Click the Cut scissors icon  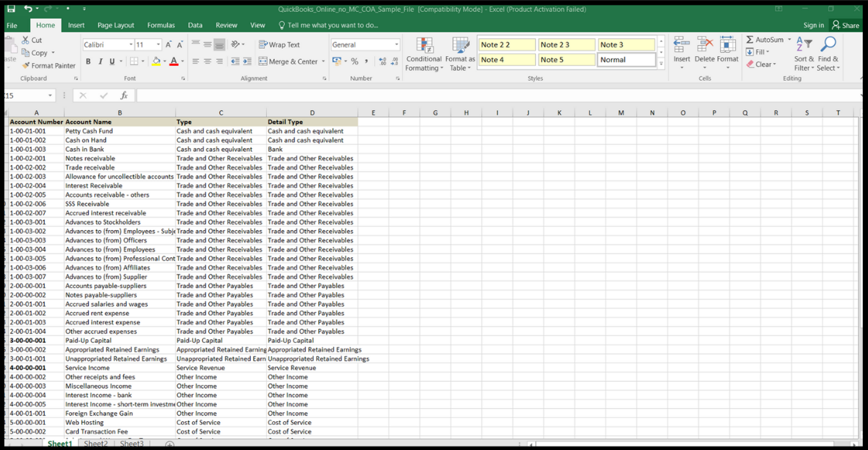coord(25,40)
